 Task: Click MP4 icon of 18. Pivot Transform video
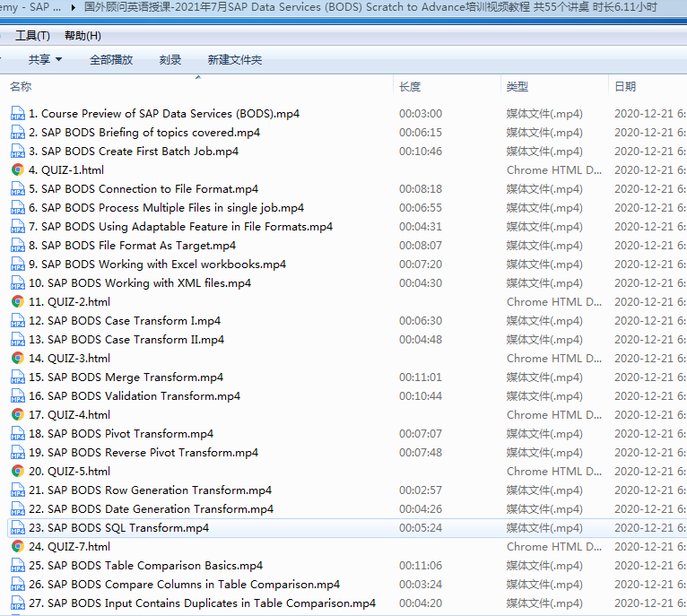[x=18, y=434]
